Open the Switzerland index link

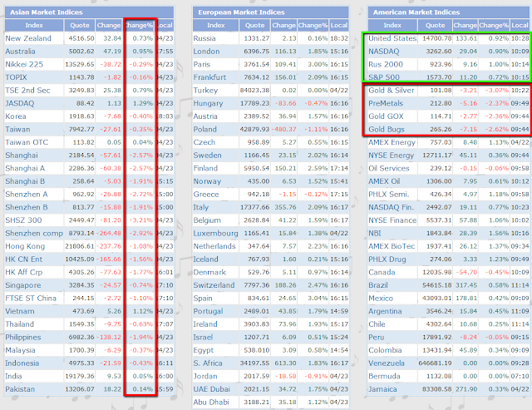coord(214,285)
